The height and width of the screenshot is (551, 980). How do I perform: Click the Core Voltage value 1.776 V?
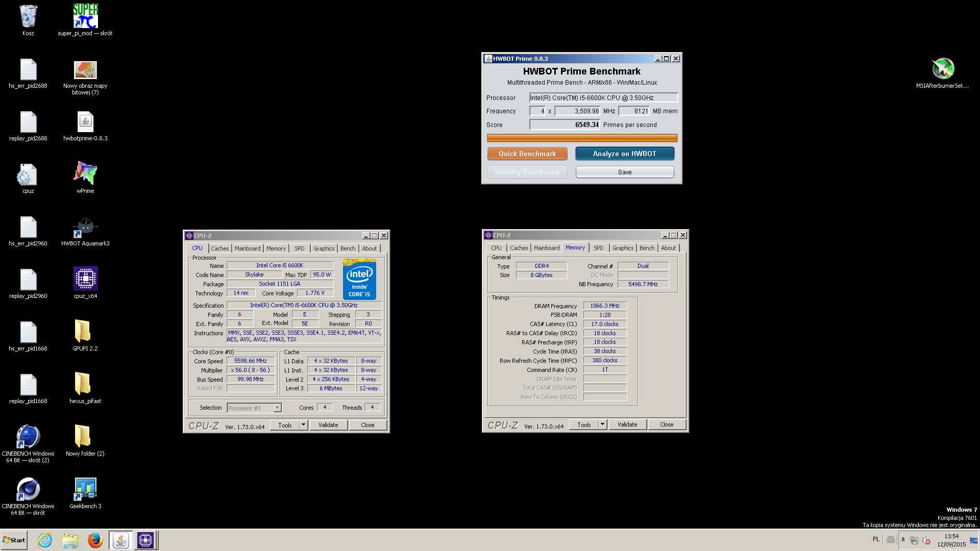point(314,293)
